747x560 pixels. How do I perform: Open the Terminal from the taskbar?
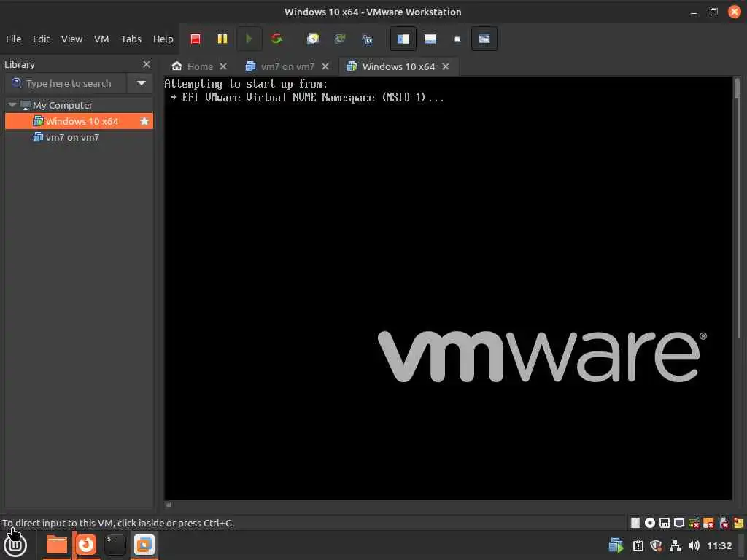point(115,545)
